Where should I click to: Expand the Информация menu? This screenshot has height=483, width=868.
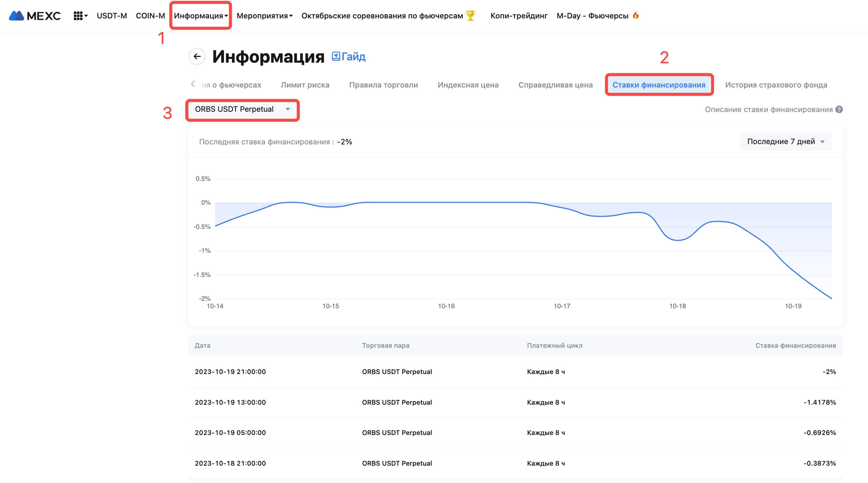coord(200,16)
